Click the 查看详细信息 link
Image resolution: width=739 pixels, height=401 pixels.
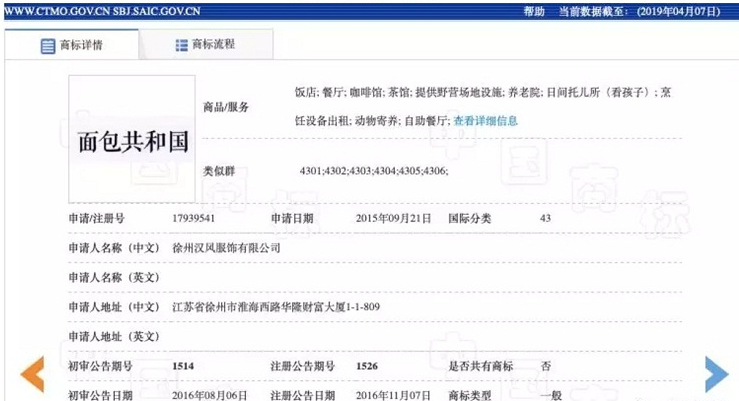click(x=485, y=121)
